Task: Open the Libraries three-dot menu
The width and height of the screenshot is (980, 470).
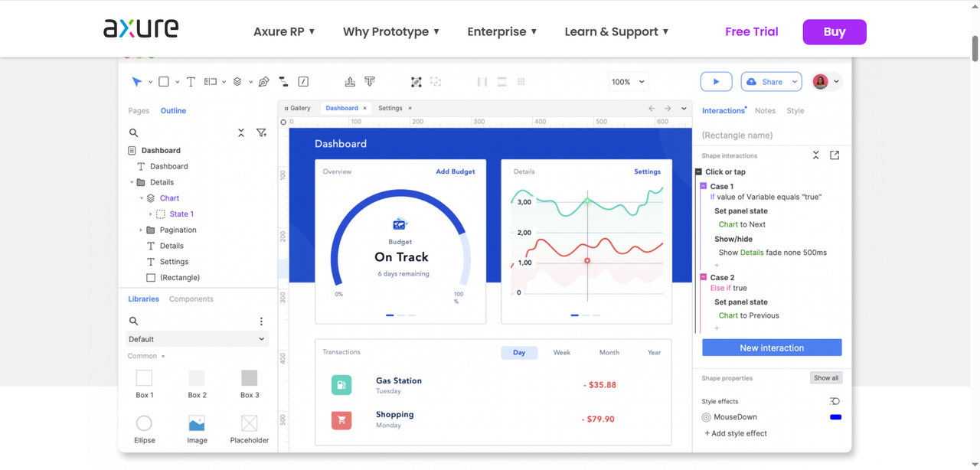Action: (x=261, y=321)
